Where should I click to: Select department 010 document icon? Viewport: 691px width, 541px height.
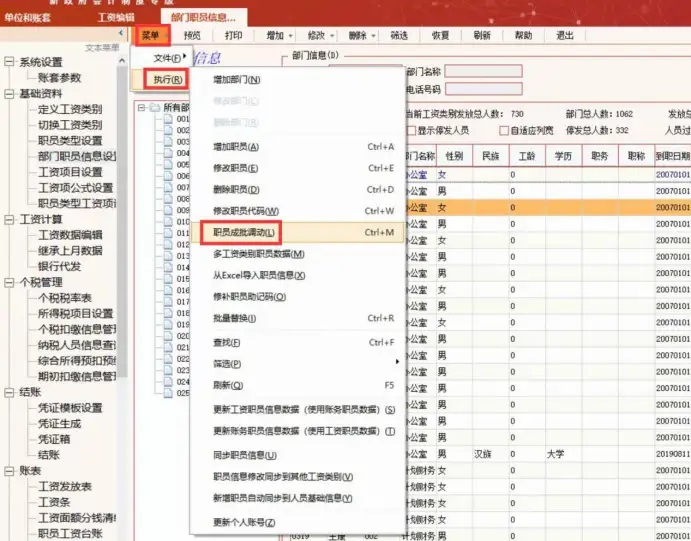[168, 221]
